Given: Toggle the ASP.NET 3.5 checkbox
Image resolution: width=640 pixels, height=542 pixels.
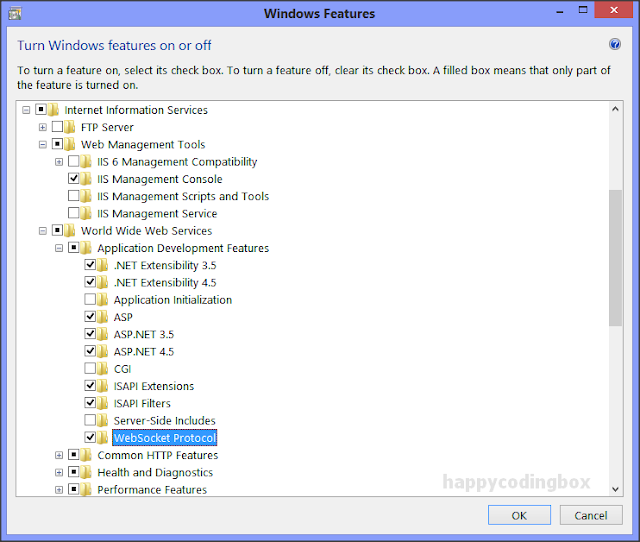Looking at the screenshot, I should (x=90, y=334).
